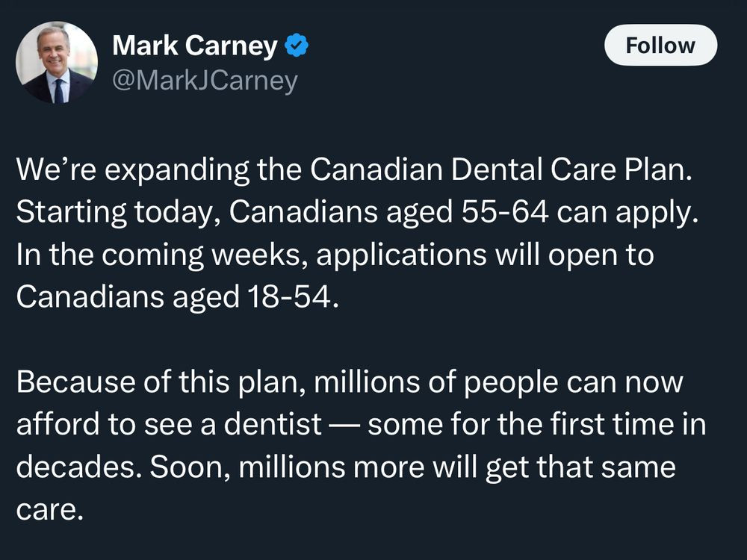Click the "Mark Carney" display name
The height and width of the screenshot is (560, 747).
point(194,47)
